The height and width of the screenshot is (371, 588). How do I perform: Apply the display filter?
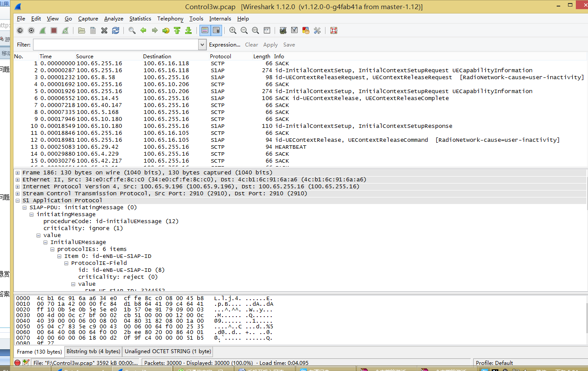point(270,45)
